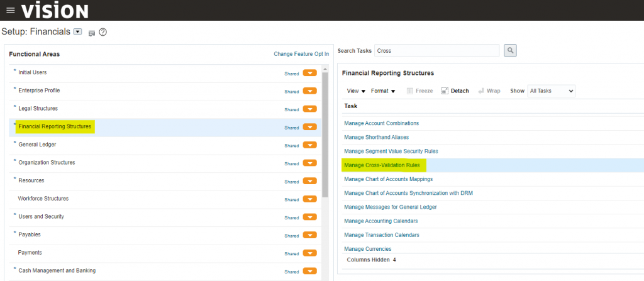The height and width of the screenshot is (281, 644).
Task: Click the Freeze column icon
Action: [x=410, y=91]
